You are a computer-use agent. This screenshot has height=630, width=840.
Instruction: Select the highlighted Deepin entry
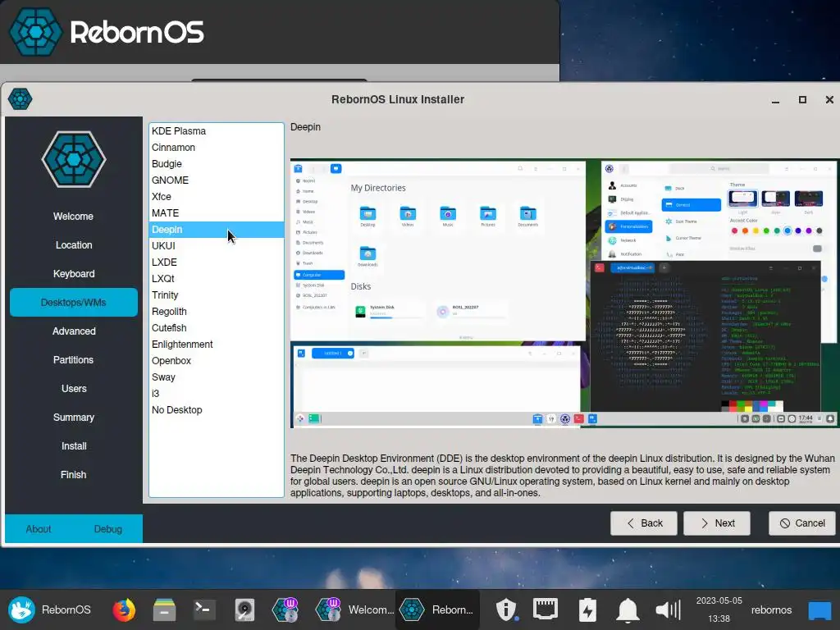217,230
